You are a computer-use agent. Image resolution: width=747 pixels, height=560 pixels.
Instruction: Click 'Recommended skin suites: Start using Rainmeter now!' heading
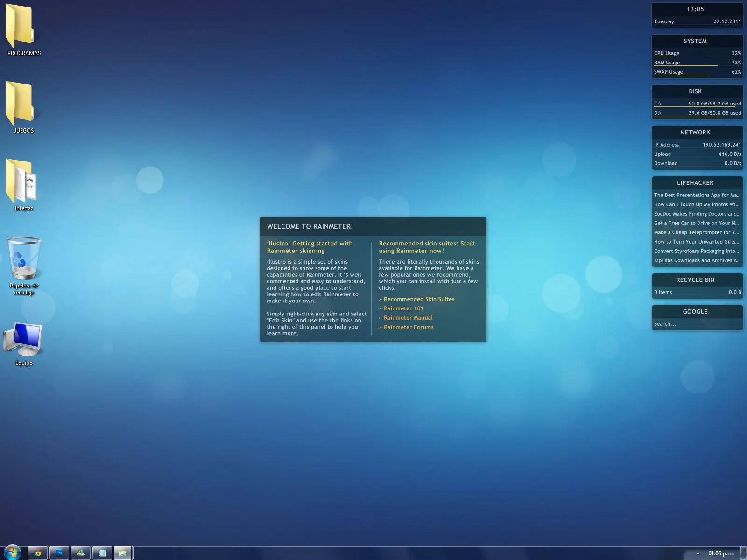(427, 247)
